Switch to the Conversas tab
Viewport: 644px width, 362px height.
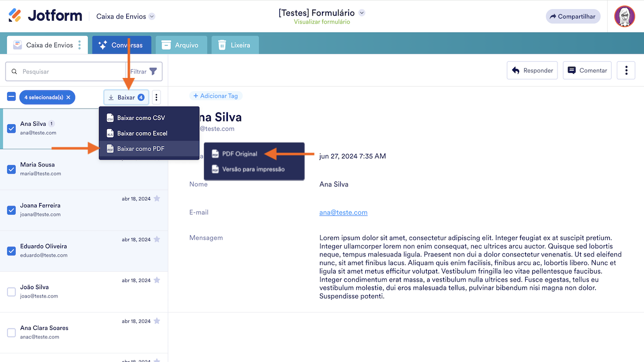pos(121,45)
